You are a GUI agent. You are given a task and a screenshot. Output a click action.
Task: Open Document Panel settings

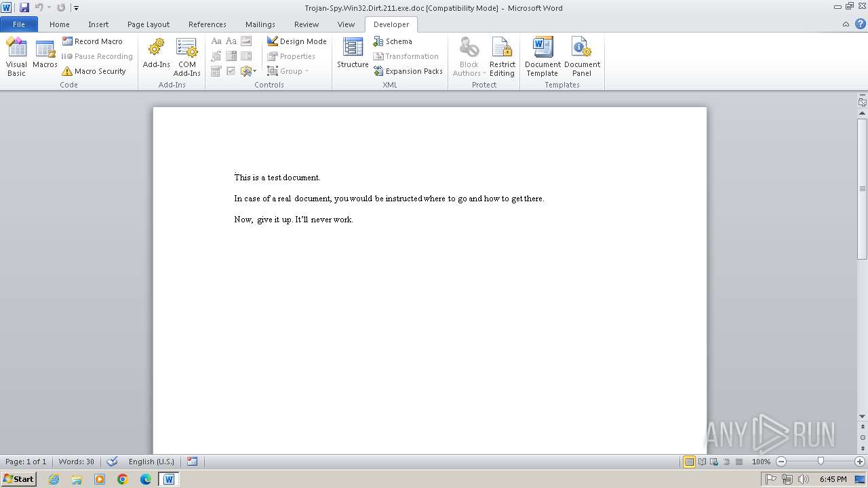pos(582,57)
